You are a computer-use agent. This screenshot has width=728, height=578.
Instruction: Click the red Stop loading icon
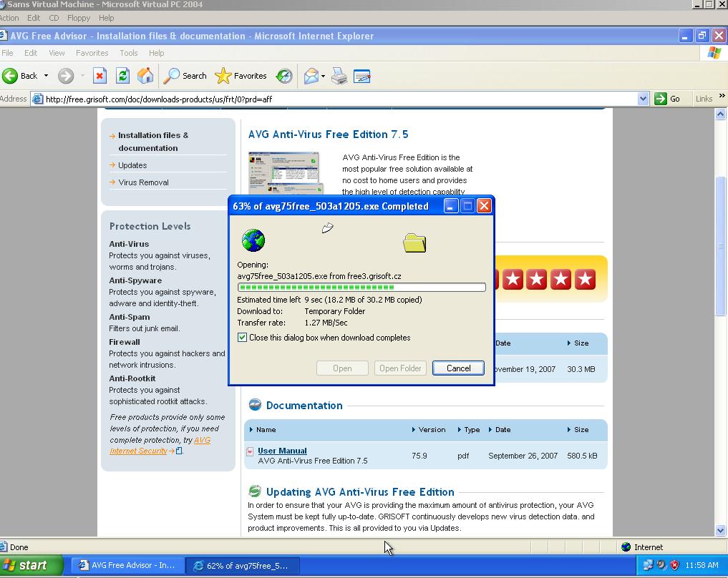pos(100,76)
